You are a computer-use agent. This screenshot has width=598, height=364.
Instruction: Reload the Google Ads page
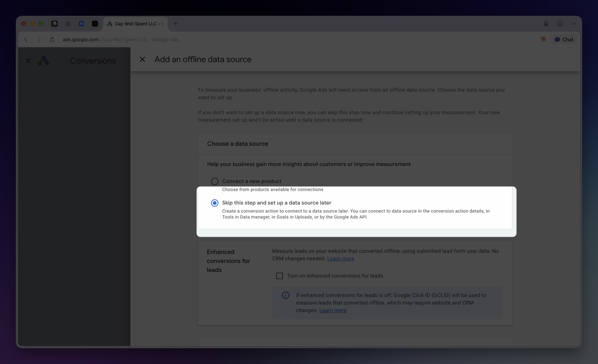52,39
